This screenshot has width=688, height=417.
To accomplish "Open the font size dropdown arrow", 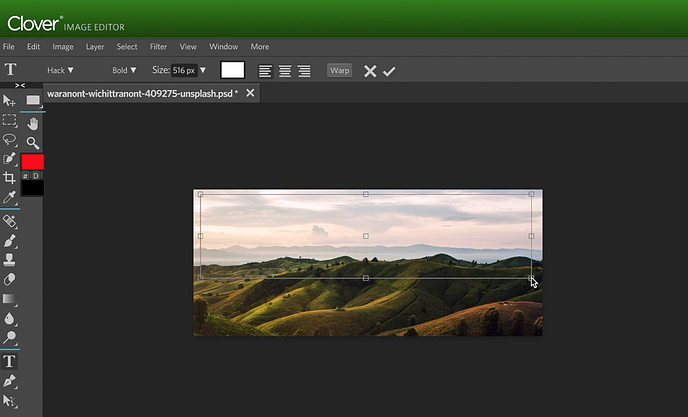I will [x=203, y=70].
